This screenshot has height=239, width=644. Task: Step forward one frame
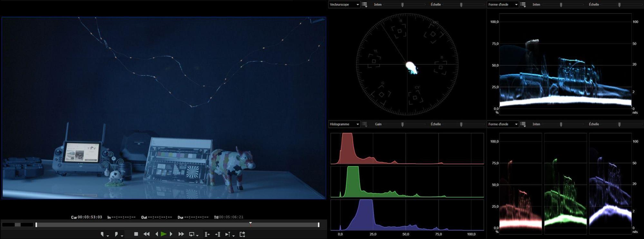(171, 234)
